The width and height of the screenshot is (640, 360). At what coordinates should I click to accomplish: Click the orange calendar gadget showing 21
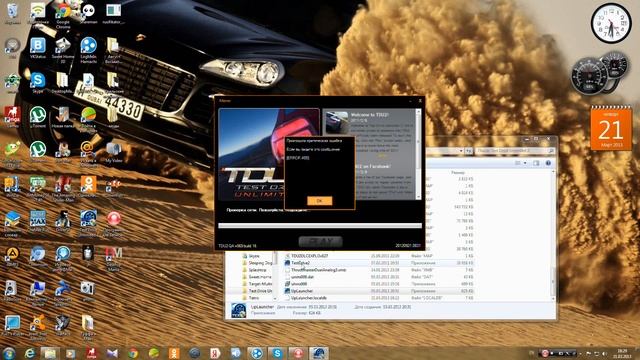tap(611, 128)
